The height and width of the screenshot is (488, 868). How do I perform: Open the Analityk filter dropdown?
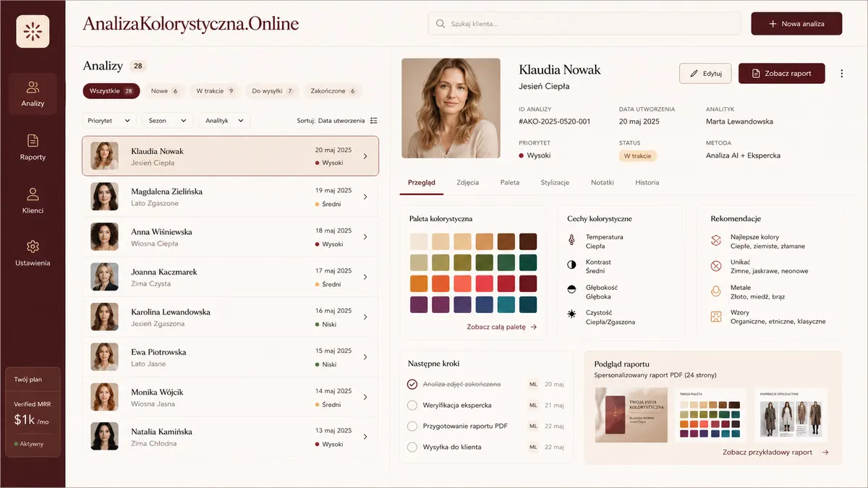click(x=224, y=121)
